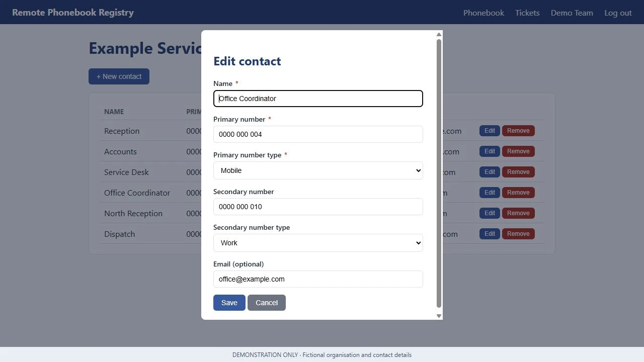Viewport: 644px width, 362px height.
Task: Save the edited contact
Action: coord(229,303)
